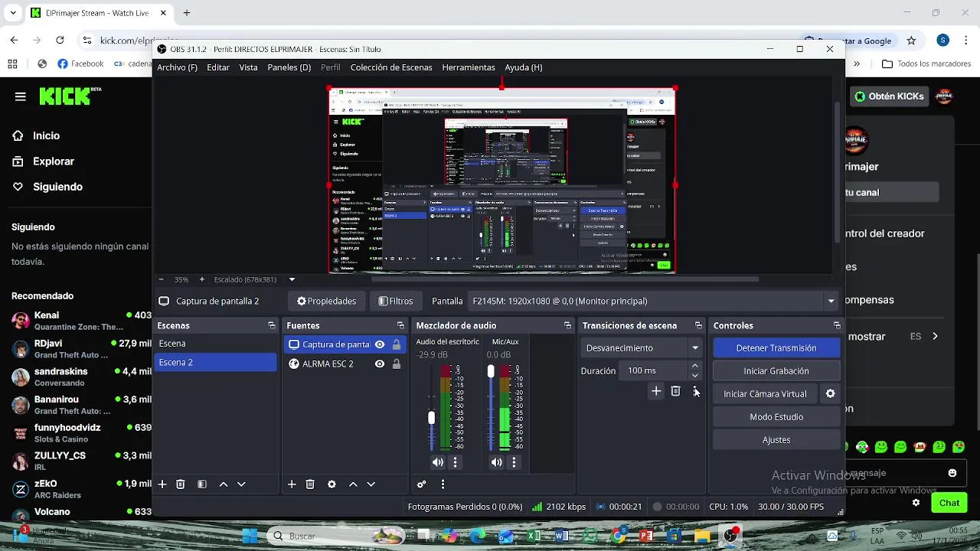The image size is (980, 551).
Task: Open scene filters icon in Escenas toolbar
Action: (202, 484)
